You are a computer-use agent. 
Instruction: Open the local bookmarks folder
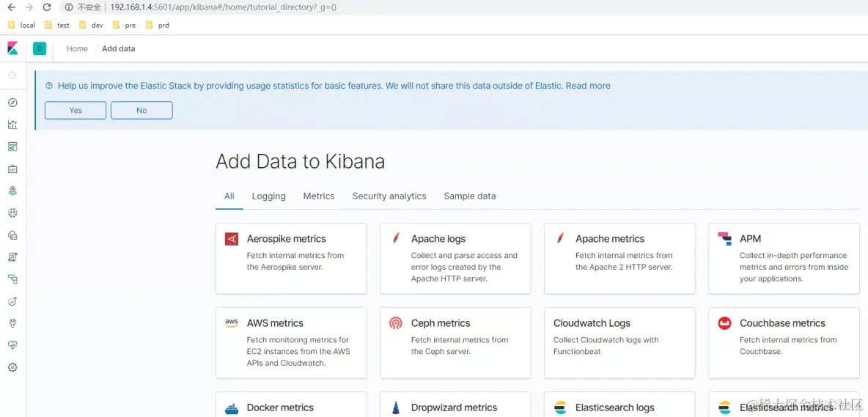tap(21, 25)
